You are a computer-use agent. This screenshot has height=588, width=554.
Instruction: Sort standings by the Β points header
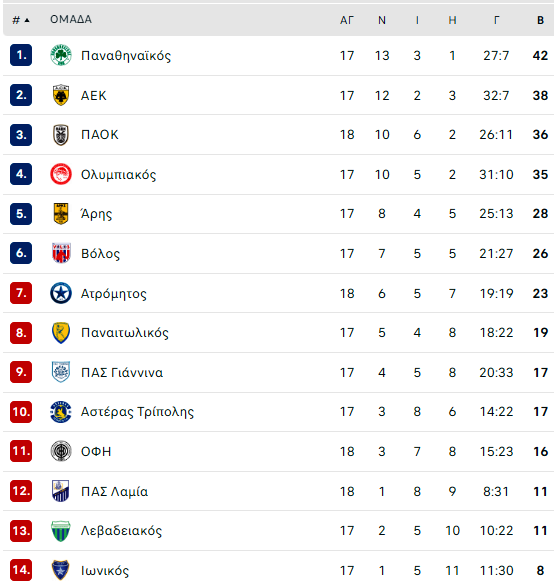[540, 20]
